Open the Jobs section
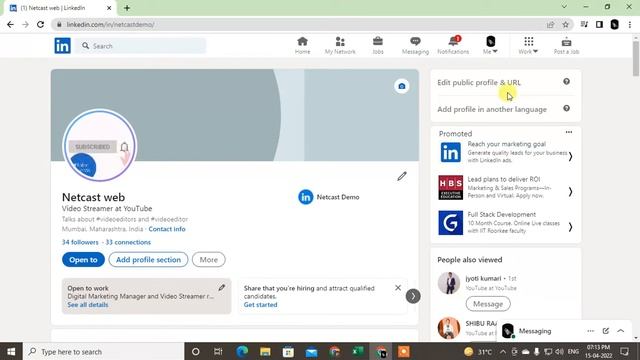640x360 pixels. (378, 45)
